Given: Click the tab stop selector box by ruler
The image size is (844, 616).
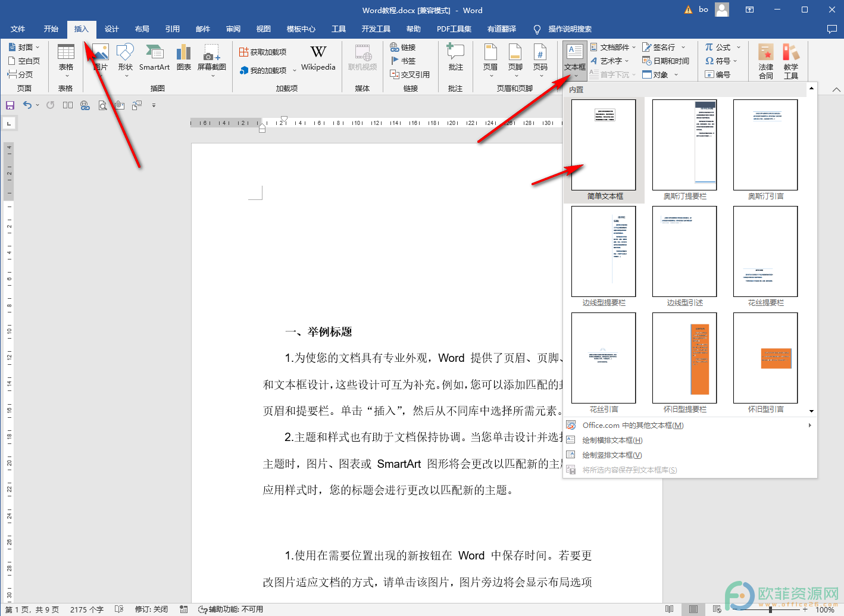Looking at the screenshot, I should (9, 123).
